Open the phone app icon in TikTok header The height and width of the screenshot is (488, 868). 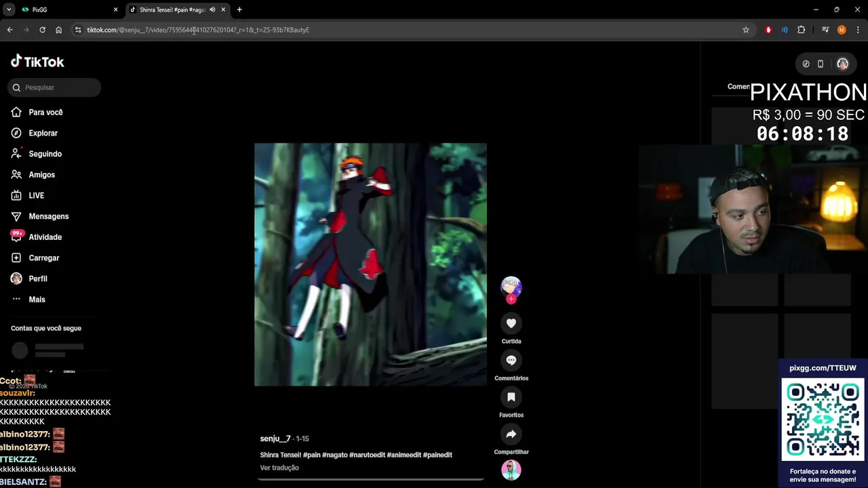(x=821, y=64)
